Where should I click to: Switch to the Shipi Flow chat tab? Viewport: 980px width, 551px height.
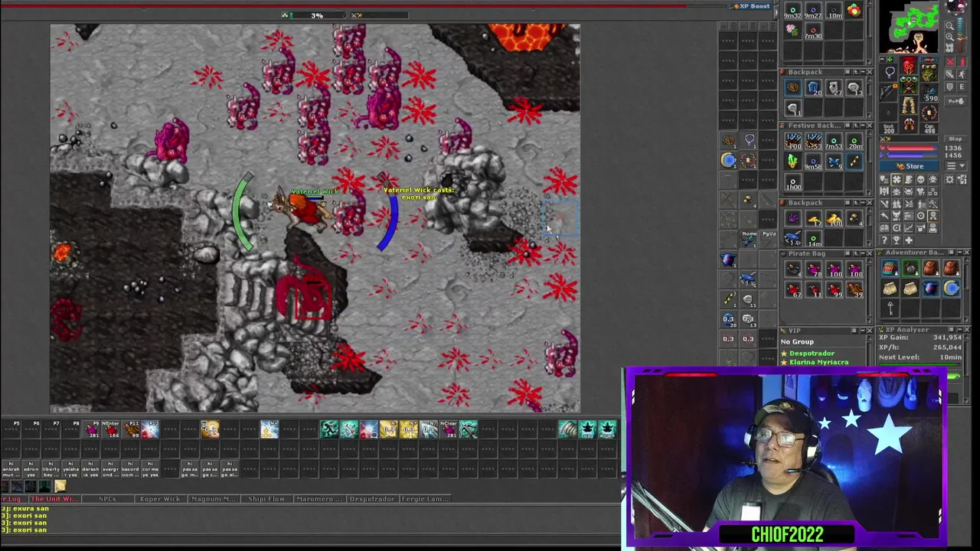pyautogui.click(x=266, y=499)
